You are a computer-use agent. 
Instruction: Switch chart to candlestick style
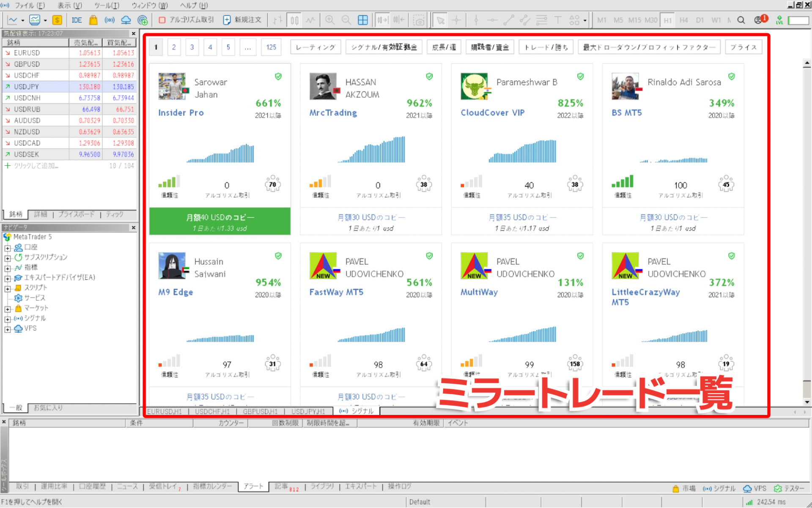pyautogui.click(x=294, y=20)
